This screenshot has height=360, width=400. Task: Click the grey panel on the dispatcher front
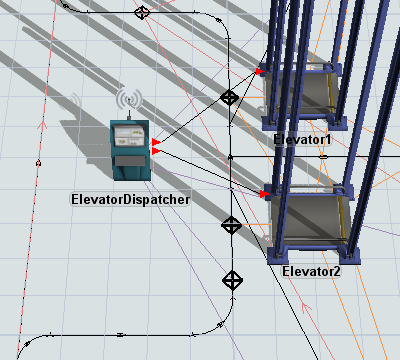tap(130, 161)
